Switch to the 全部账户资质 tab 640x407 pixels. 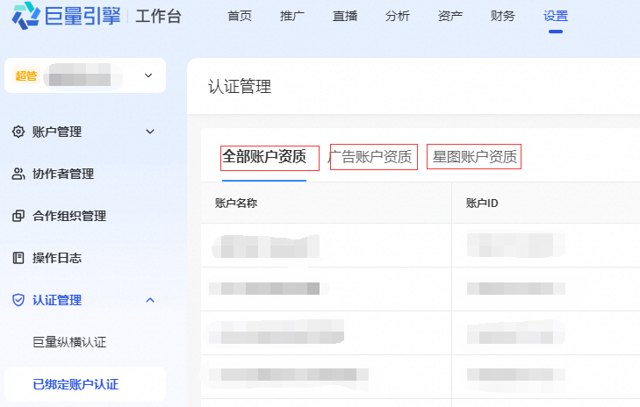[264, 156]
